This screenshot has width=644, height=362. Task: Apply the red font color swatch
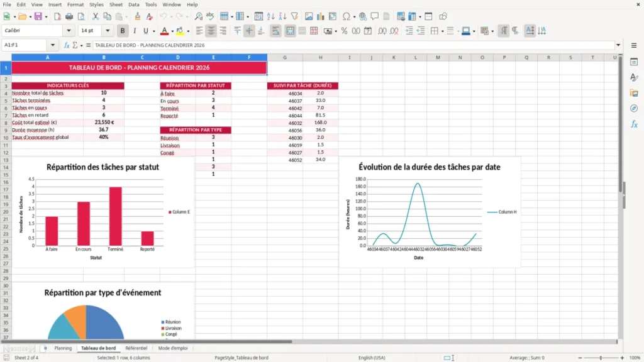tap(164, 31)
